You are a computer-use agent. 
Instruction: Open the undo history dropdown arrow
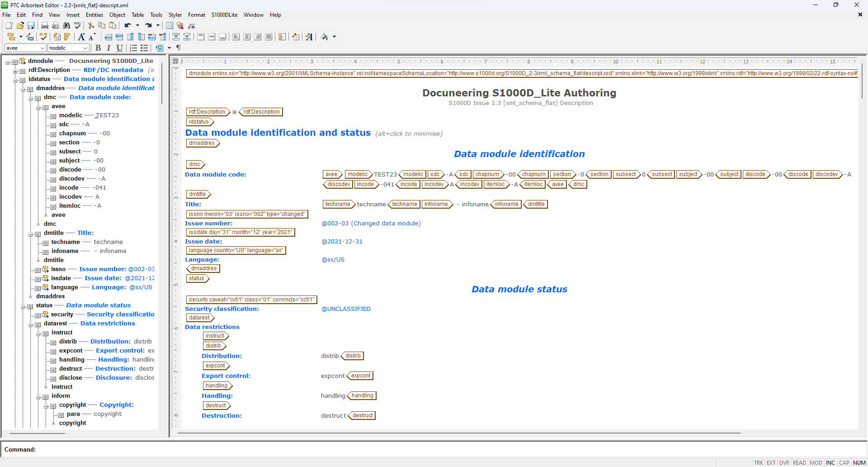[137, 26]
